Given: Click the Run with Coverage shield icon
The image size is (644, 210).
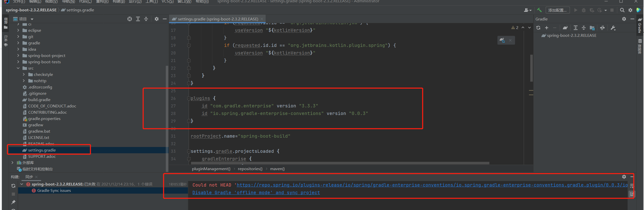Looking at the screenshot, I should pos(592,10).
